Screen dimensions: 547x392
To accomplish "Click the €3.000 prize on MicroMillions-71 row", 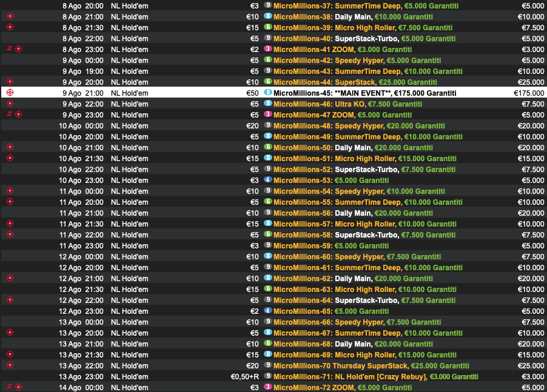I will (x=533, y=377).
